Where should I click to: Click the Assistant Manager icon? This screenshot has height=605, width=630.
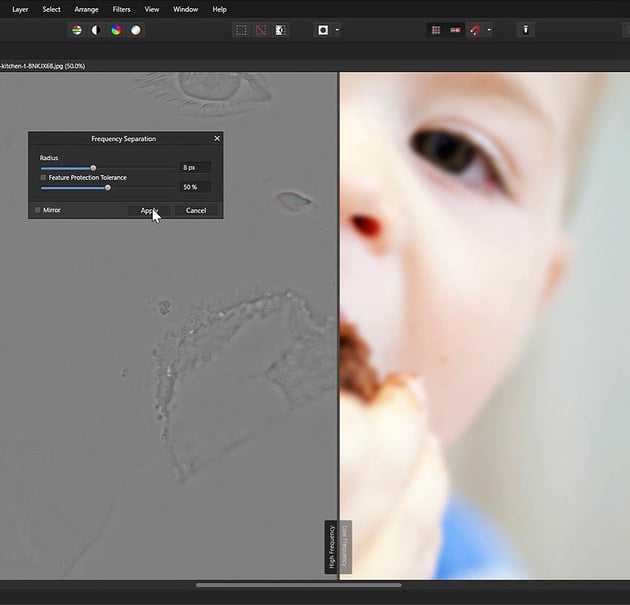(526, 30)
